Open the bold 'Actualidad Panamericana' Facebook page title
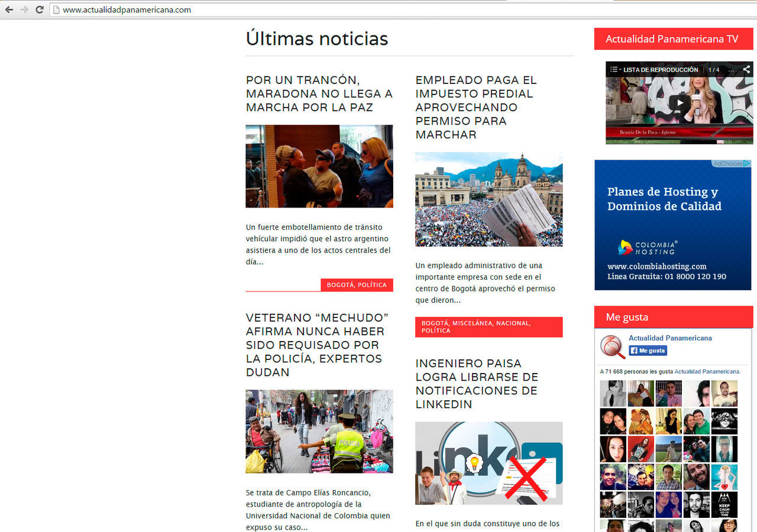 (x=670, y=338)
